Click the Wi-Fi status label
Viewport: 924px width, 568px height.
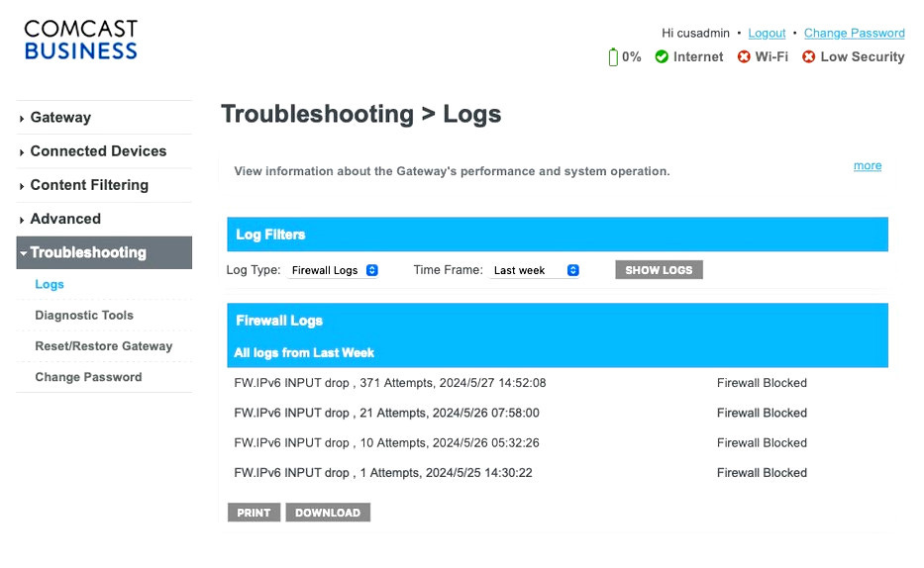click(771, 57)
